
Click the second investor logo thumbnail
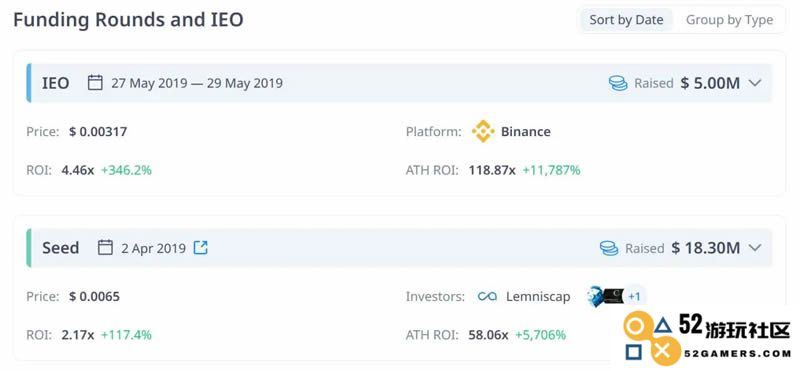pos(606,296)
